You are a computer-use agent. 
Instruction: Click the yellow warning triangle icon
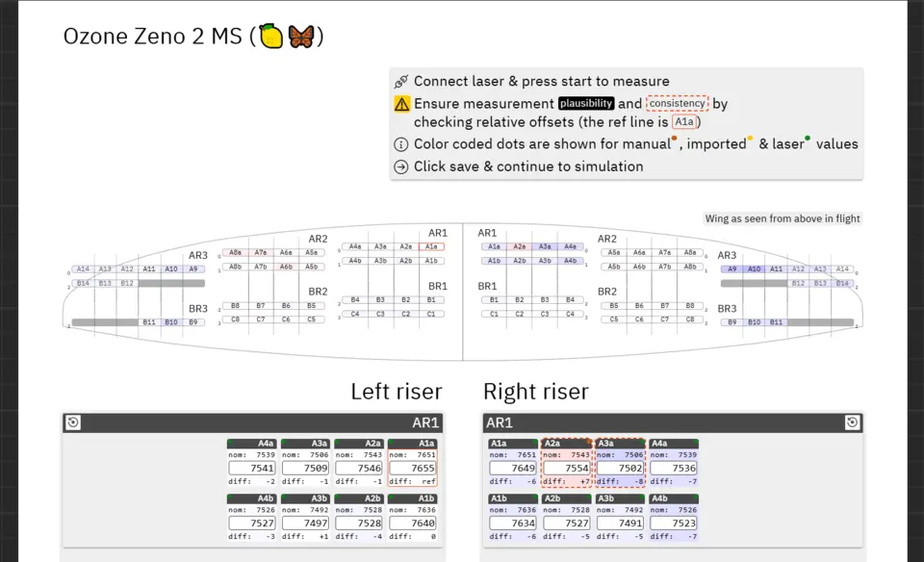pos(401,104)
